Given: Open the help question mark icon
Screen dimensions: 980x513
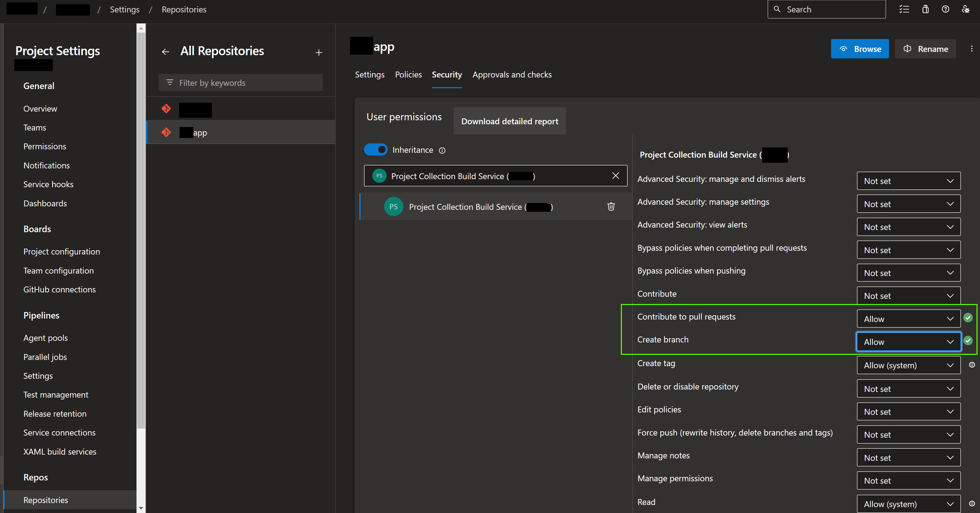Looking at the screenshot, I should click(x=945, y=9).
